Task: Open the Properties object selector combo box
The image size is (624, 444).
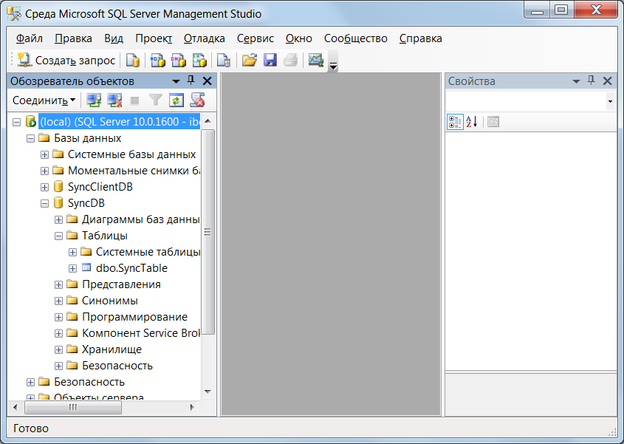Action: (x=530, y=101)
